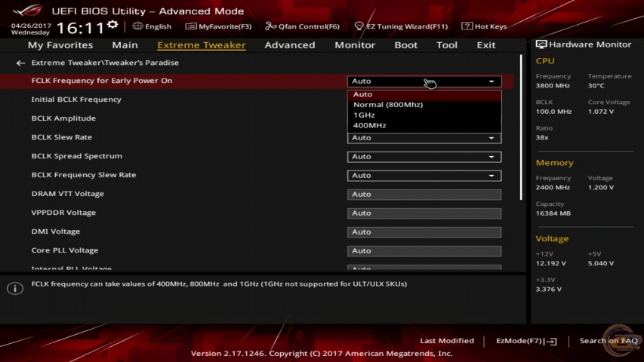Click the Extreme Tweaker\Tweaker's Paradise breadcrumb
644x362 pixels.
pyautogui.click(x=105, y=63)
